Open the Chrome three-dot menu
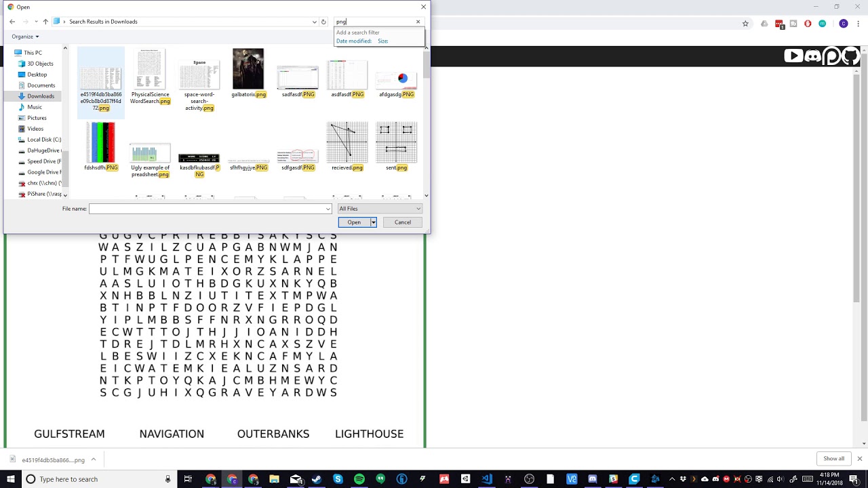Screen dimensions: 868x488 click(858, 24)
